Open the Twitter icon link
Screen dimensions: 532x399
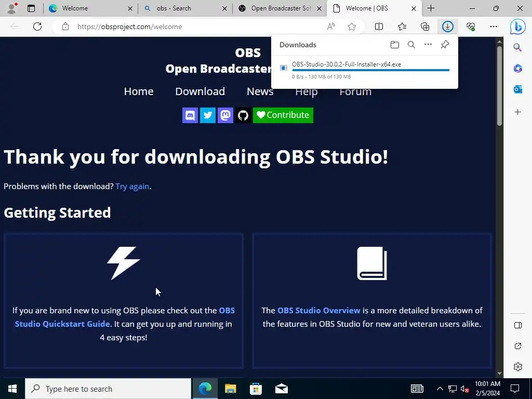coord(208,115)
